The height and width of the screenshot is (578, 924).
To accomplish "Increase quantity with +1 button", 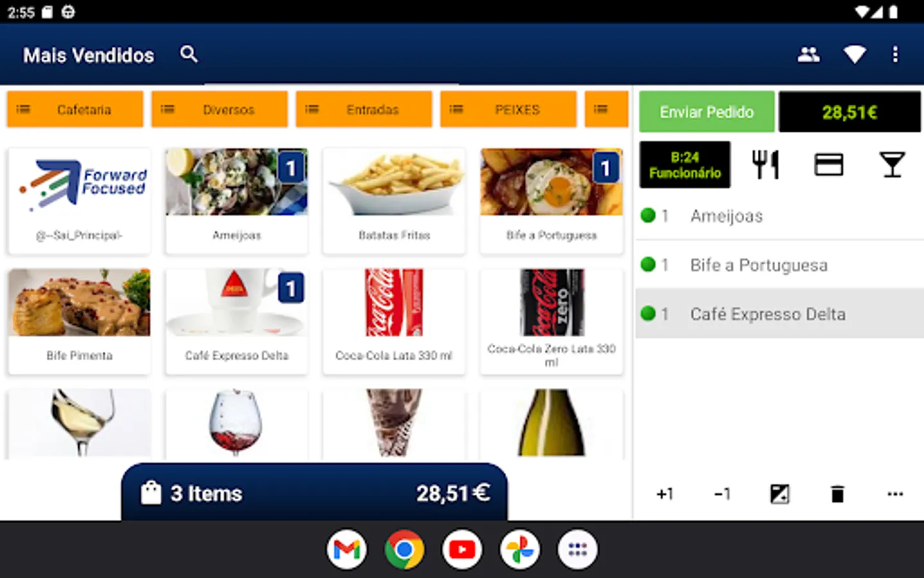I will click(665, 494).
